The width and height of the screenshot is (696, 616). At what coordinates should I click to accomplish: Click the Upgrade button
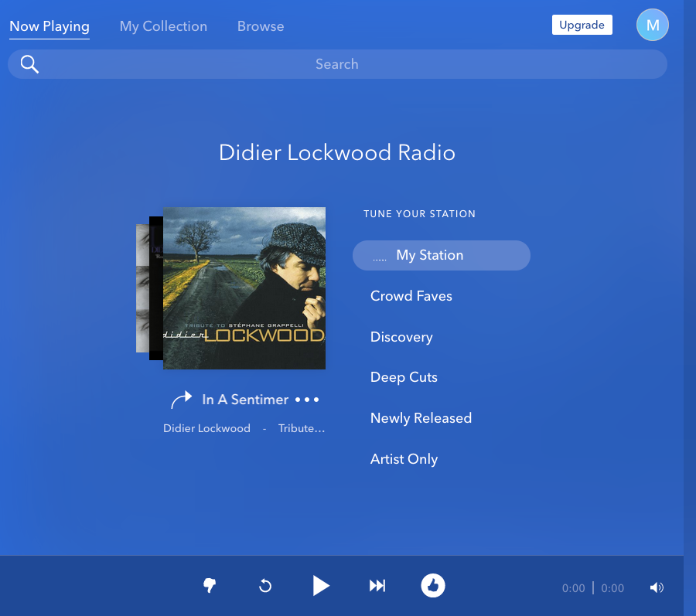582,25
